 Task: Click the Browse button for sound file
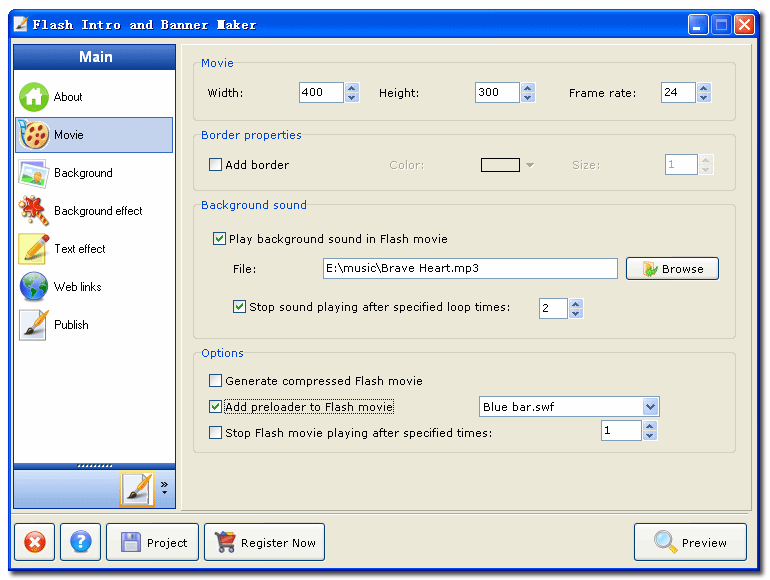672,269
